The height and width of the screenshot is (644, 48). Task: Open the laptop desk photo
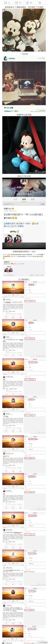tap(24, 83)
